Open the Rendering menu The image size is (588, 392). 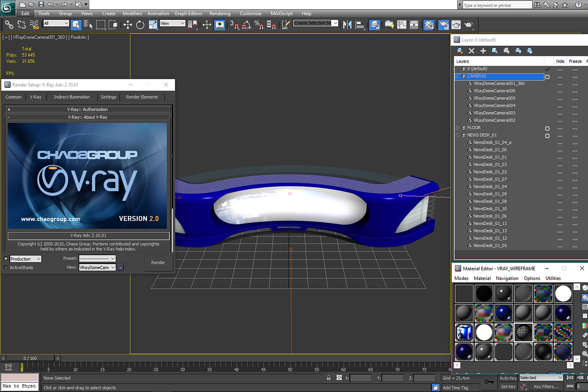[220, 14]
